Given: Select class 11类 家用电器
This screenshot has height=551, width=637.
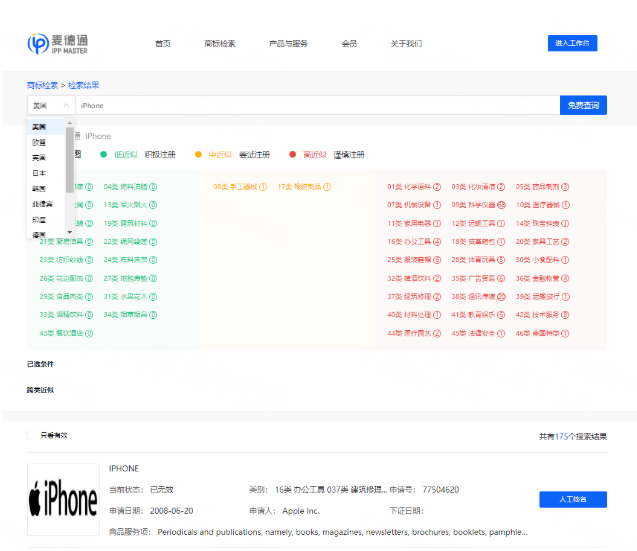Looking at the screenshot, I should point(414,223).
